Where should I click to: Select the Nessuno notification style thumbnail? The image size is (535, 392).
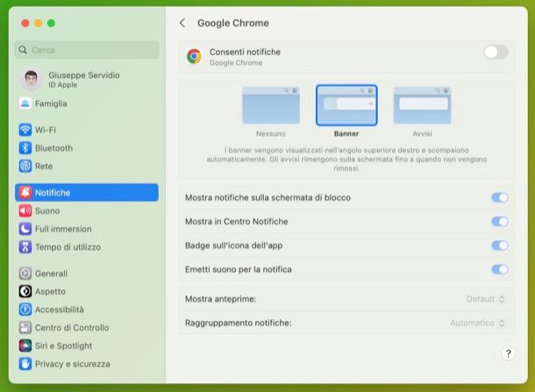(x=271, y=105)
